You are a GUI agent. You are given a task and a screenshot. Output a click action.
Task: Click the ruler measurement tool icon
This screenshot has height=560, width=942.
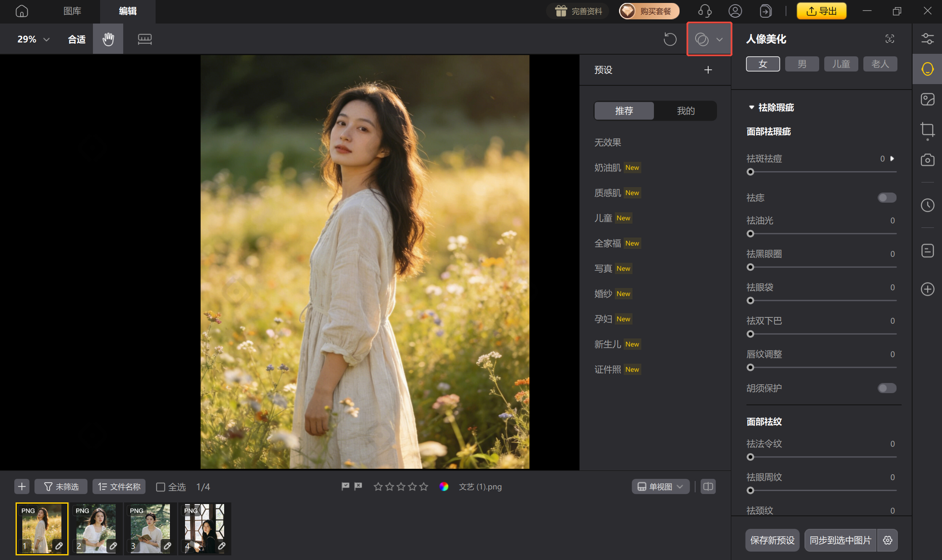[145, 39]
